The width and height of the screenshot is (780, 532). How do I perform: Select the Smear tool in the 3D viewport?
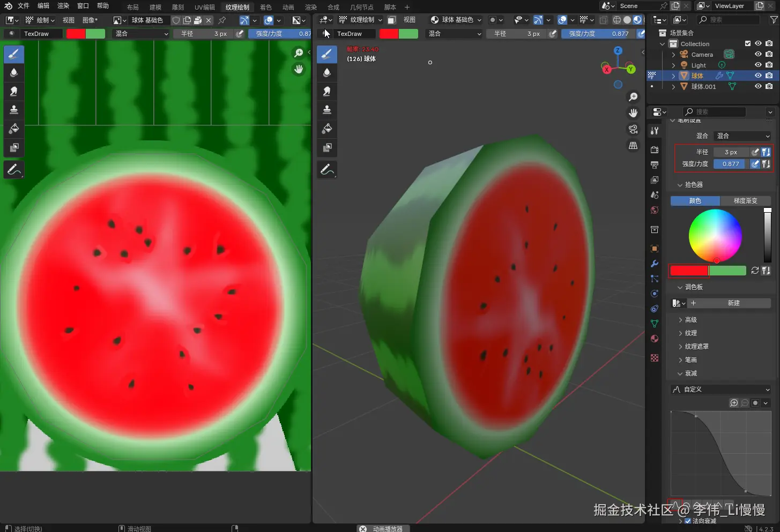(x=327, y=91)
